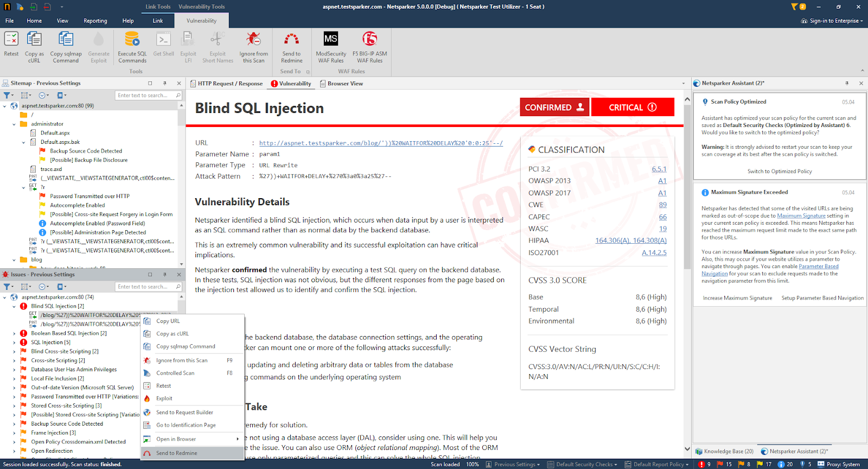This screenshot has height=469, width=868.
Task: Expand Boolean Based SQL Injection node
Action: coord(14,333)
